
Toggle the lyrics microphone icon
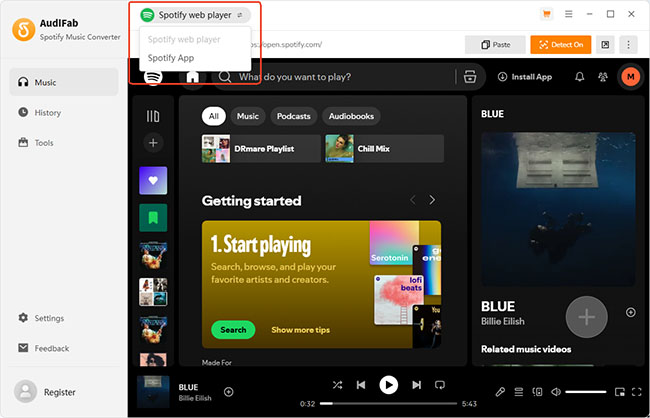pyautogui.click(x=500, y=392)
